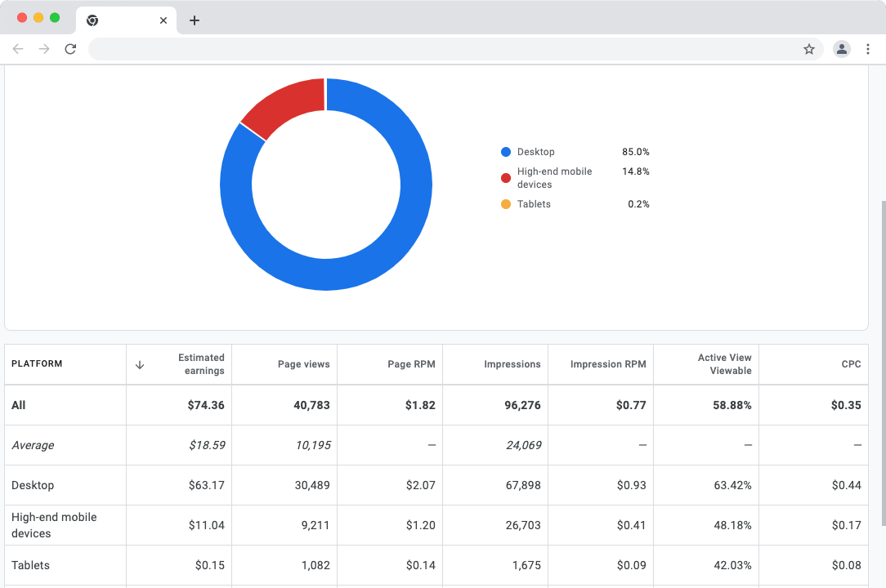Click the forward navigation arrow
Image resolution: width=886 pixels, height=588 pixels.
click(x=44, y=49)
